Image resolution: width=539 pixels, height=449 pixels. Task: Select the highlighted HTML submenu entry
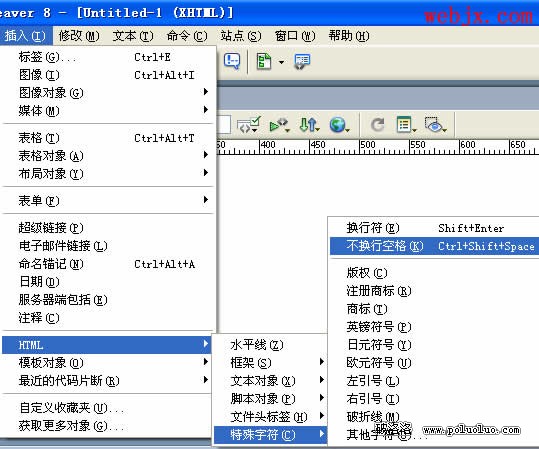click(107, 345)
